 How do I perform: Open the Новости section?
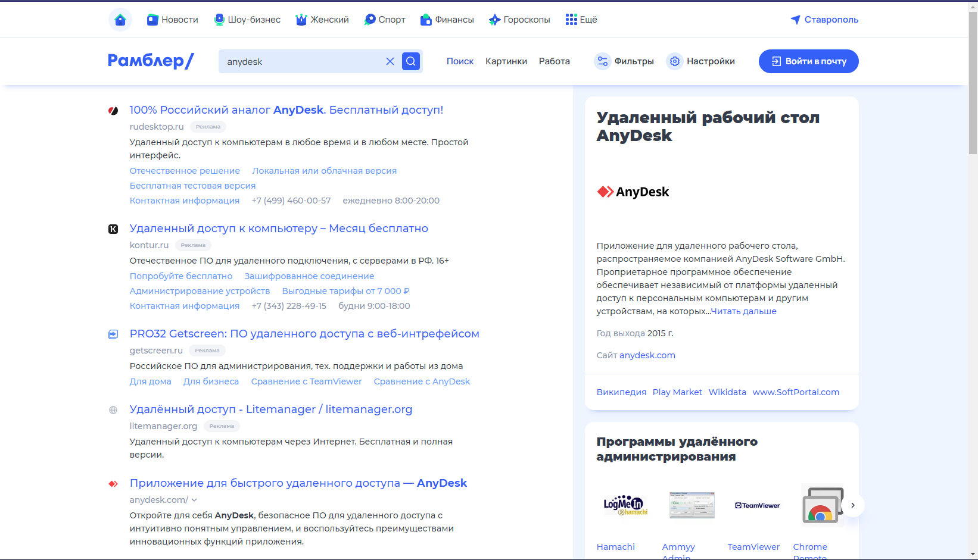(172, 20)
